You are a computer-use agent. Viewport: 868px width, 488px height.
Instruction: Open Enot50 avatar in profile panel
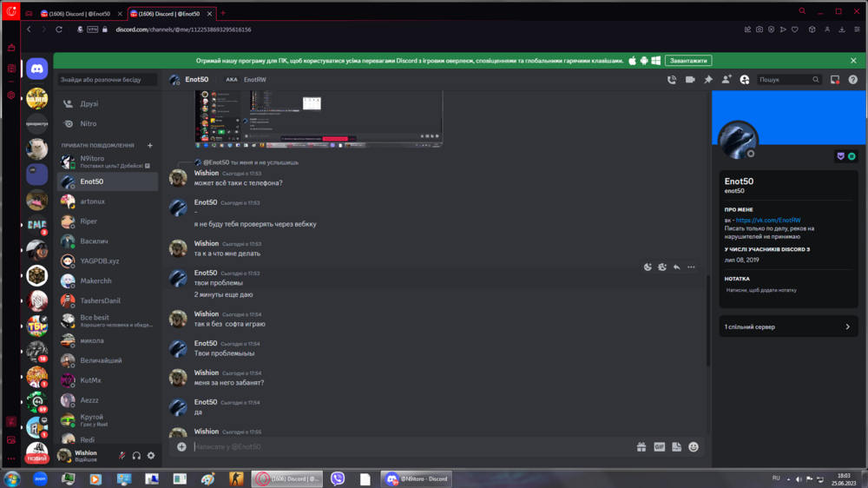737,140
